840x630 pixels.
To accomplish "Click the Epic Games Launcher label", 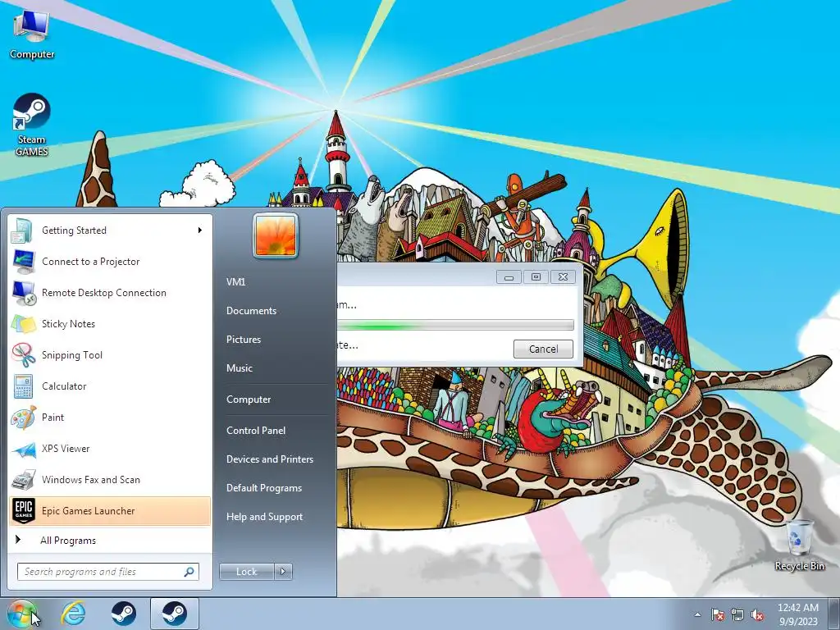I will (89, 511).
